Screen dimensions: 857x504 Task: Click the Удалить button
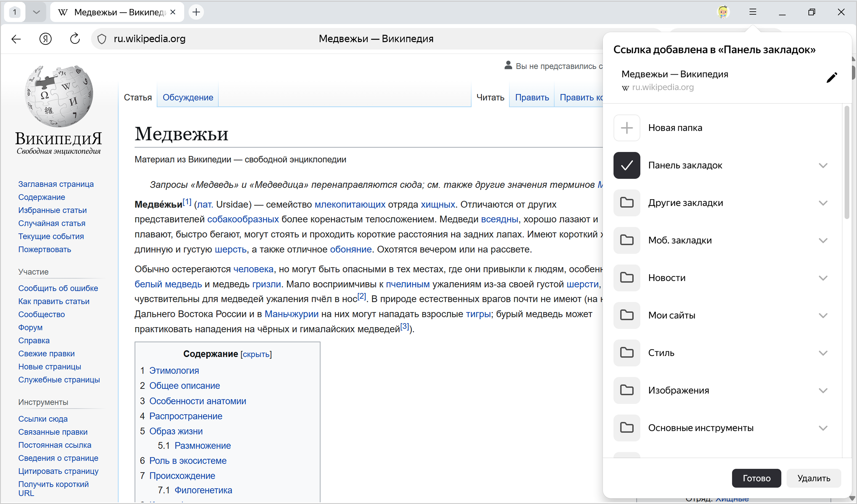click(x=814, y=478)
